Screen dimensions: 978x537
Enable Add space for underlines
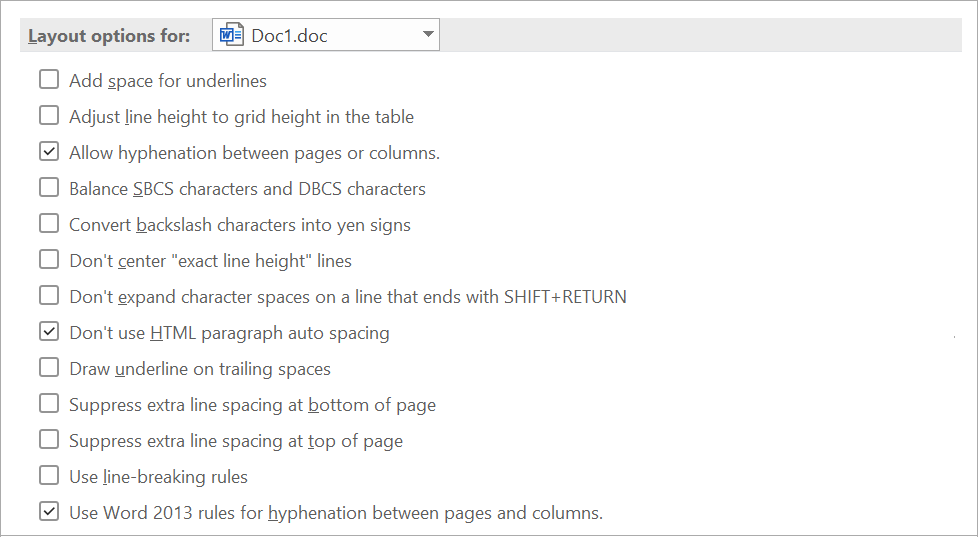(49, 80)
